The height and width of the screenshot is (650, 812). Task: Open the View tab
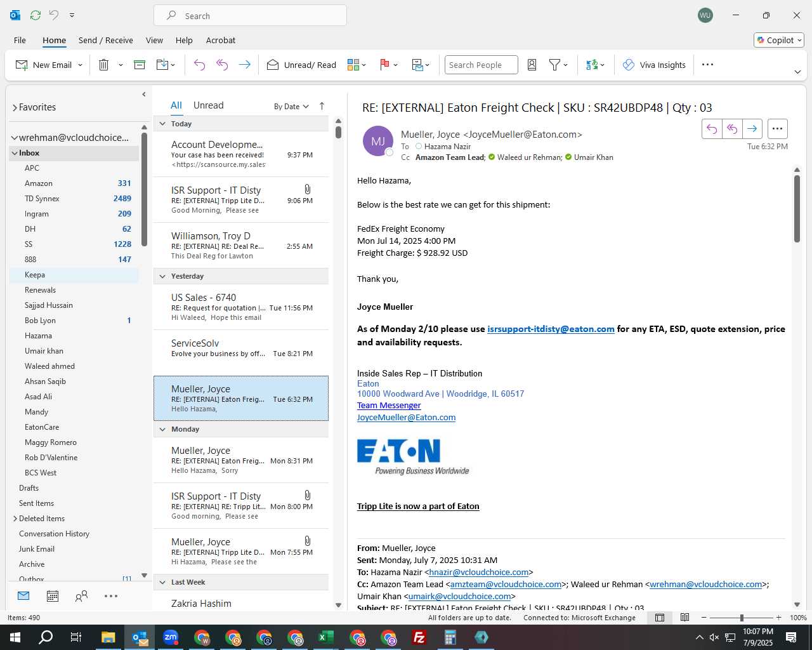(154, 40)
